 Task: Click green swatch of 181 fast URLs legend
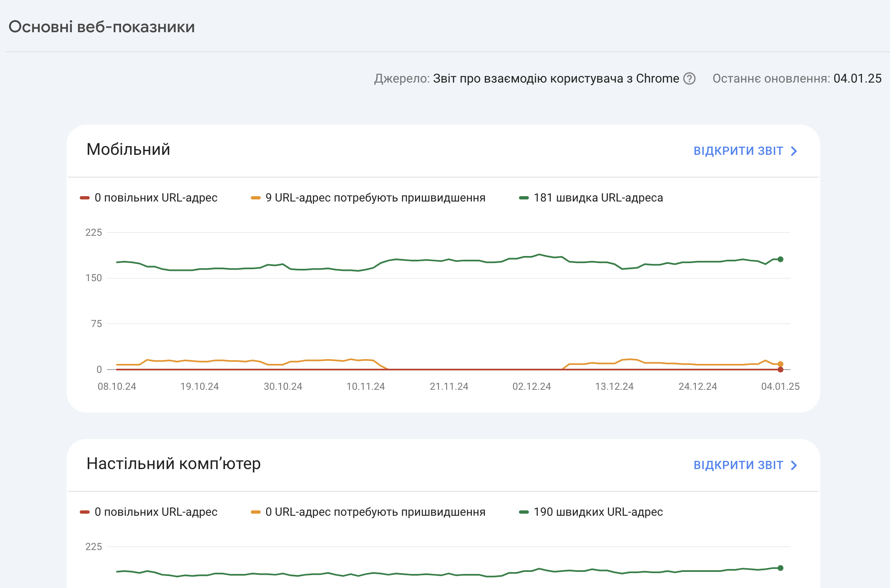(524, 198)
